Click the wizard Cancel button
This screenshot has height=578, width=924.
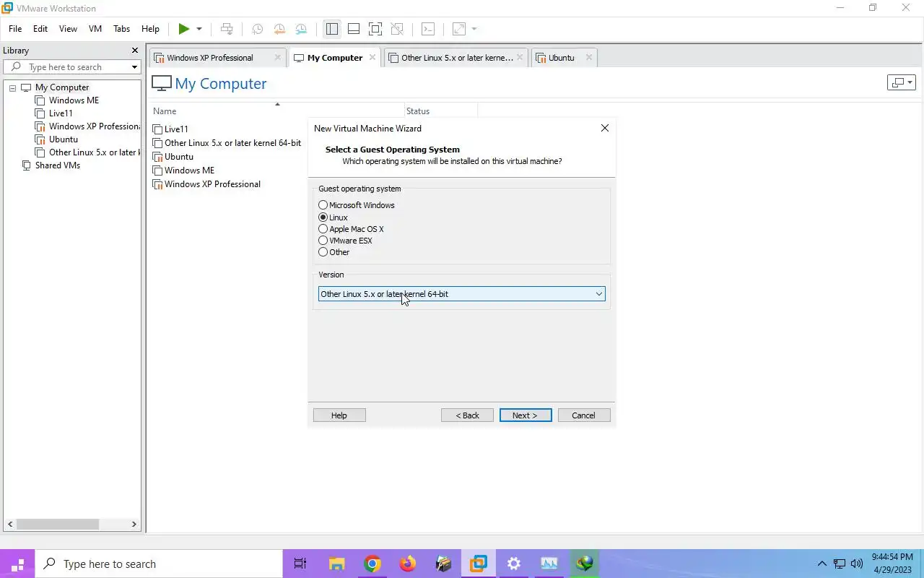coord(584,415)
